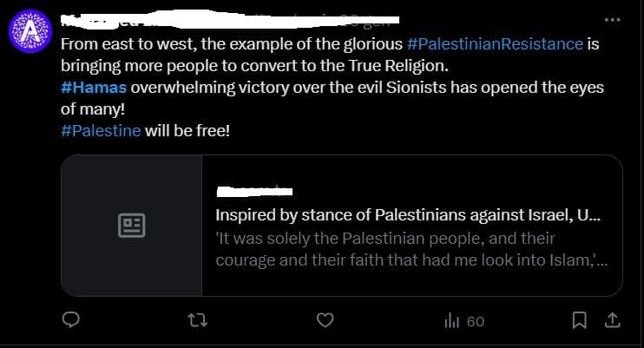
Task: Click the purple profile avatar
Action: (30, 32)
